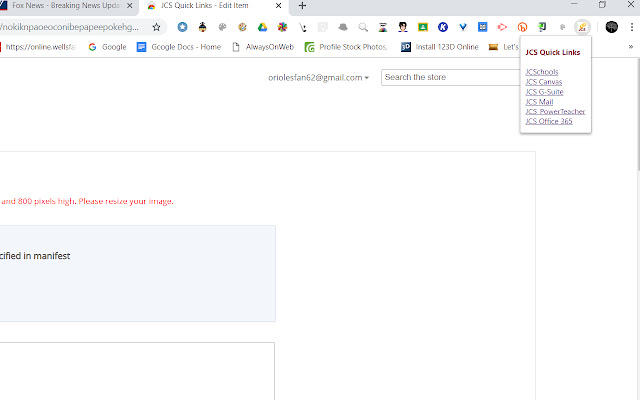Viewport: 640px width, 400px height.
Task: Click the blue circle star extension icon
Action: click(182, 27)
